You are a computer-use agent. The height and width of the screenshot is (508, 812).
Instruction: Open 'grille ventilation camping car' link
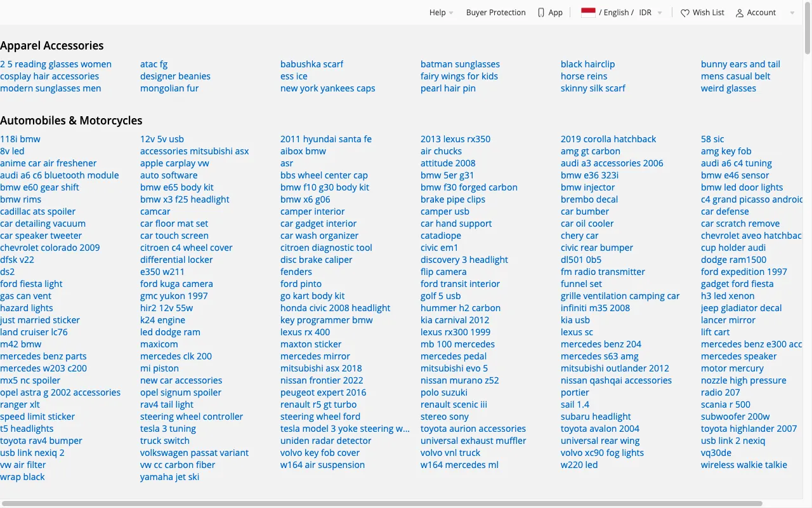coord(620,296)
